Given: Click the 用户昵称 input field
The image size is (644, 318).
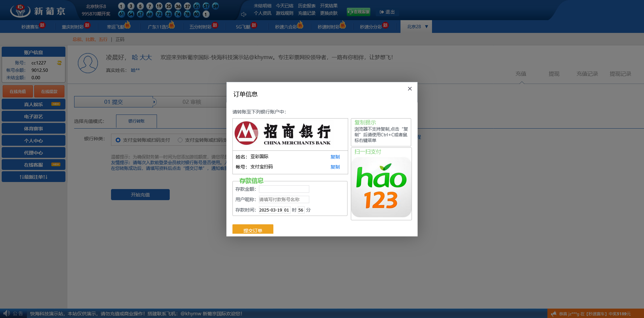Looking at the screenshot, I should [284, 199].
